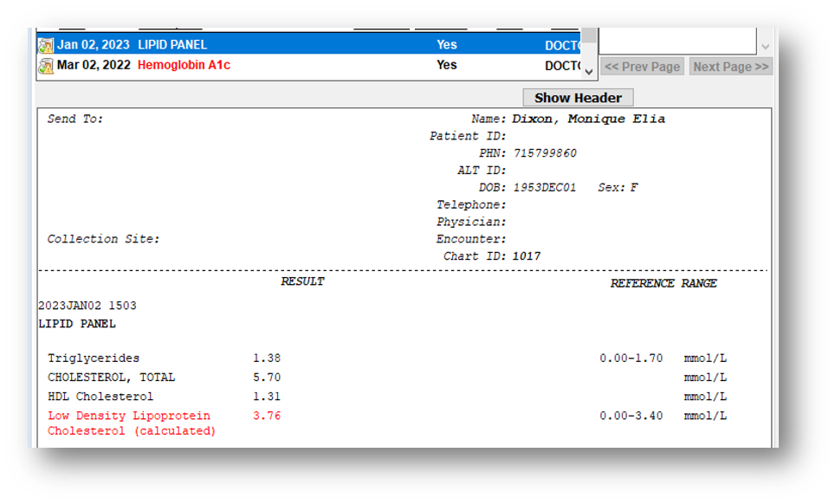Click the CHOLESTEROL, TOTAL label
The width and height of the screenshot is (835, 504).
[111, 378]
